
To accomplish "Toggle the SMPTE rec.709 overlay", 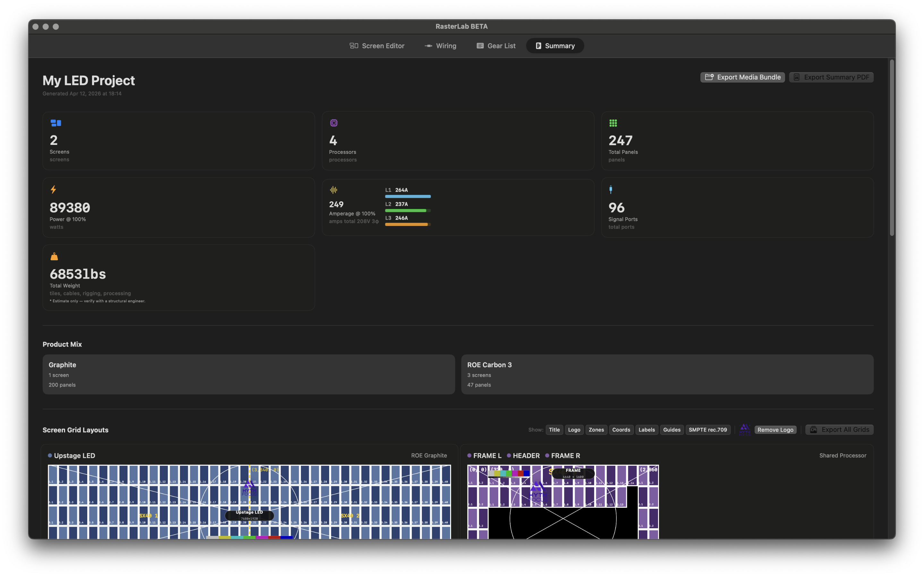I will [707, 430].
